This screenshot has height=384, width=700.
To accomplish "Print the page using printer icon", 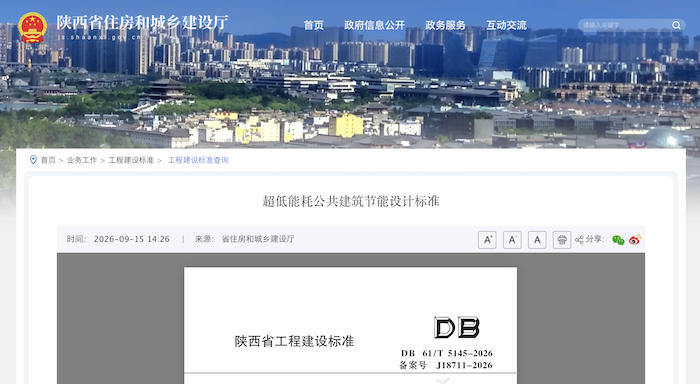I will 562,240.
